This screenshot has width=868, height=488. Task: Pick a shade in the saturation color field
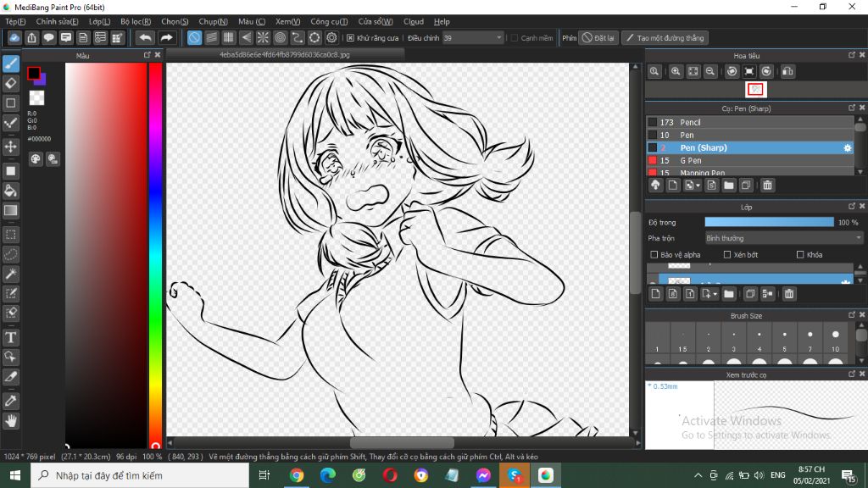point(106,254)
